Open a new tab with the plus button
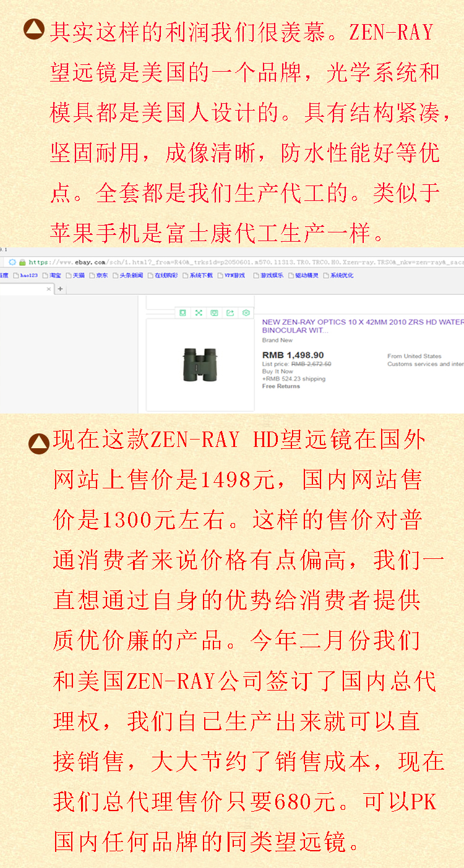This screenshot has width=464, height=868. tap(61, 289)
